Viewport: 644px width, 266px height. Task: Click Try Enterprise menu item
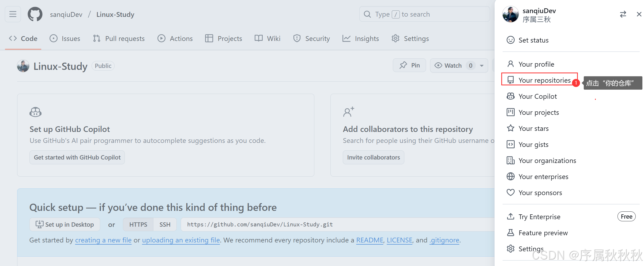571,217
